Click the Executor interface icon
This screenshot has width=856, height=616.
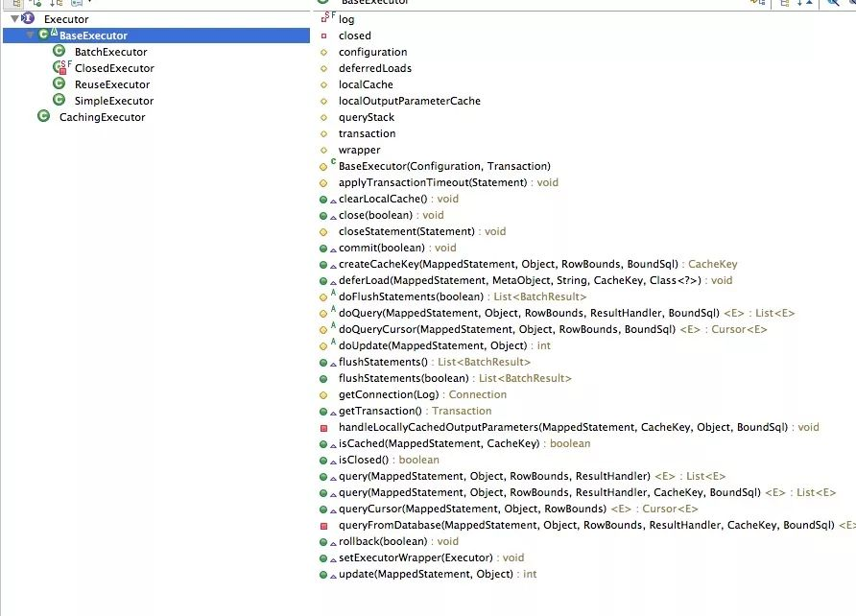click(x=27, y=18)
